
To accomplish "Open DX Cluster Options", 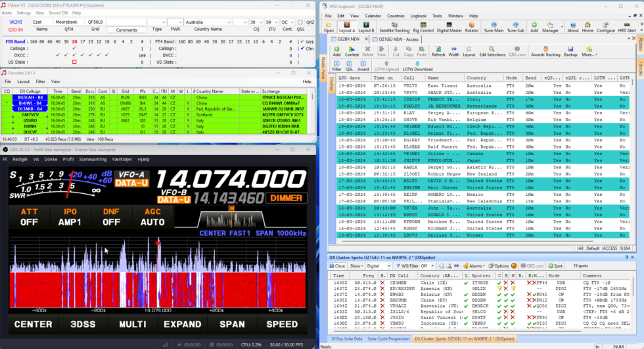I will tap(498, 266).
